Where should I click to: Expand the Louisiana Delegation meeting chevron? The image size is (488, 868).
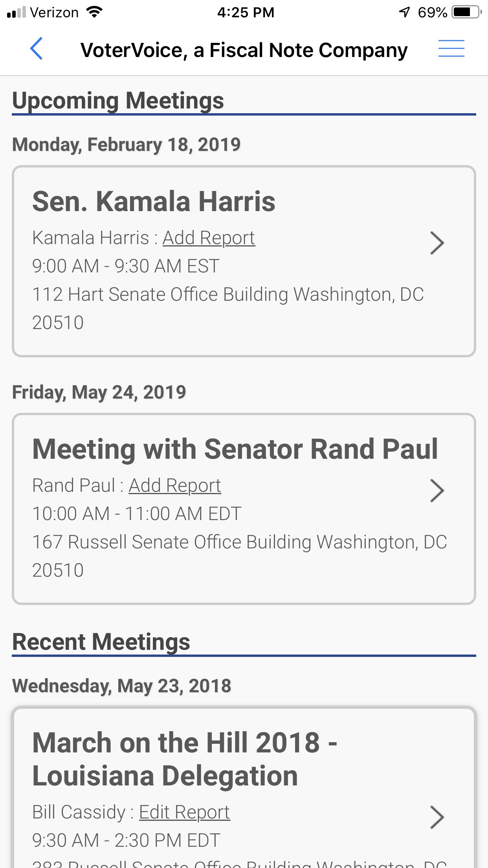click(x=437, y=817)
